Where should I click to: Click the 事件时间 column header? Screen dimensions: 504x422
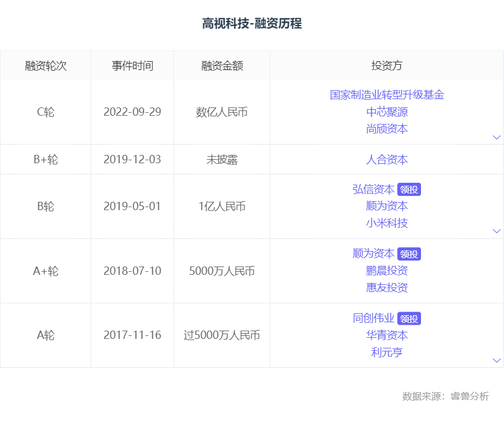pos(132,66)
